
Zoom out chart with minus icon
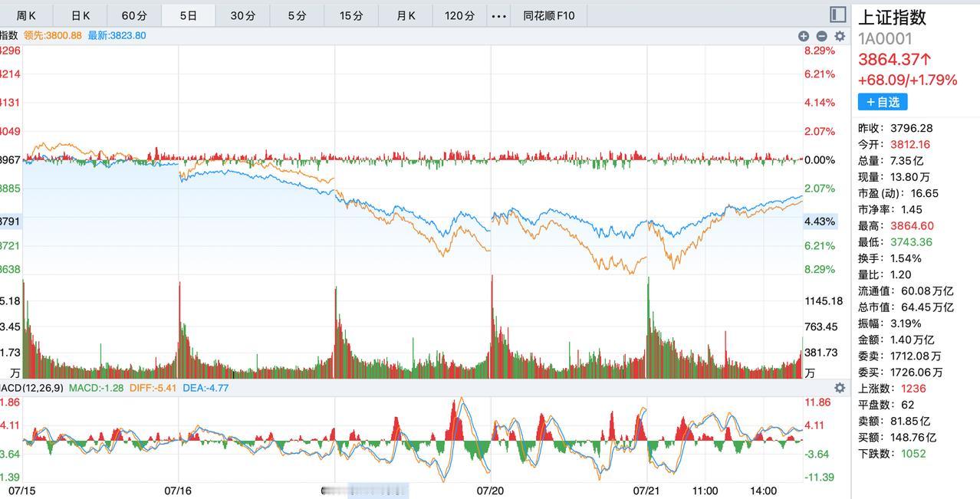click(x=821, y=36)
